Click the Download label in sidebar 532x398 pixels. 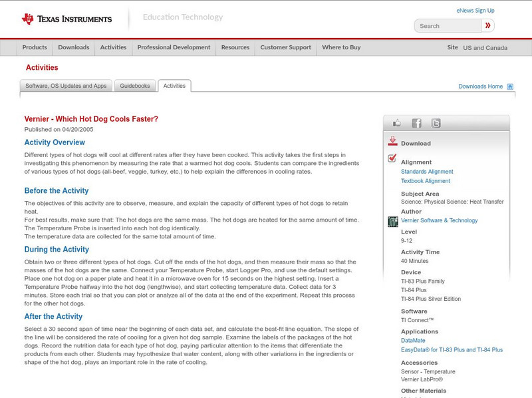click(x=416, y=143)
